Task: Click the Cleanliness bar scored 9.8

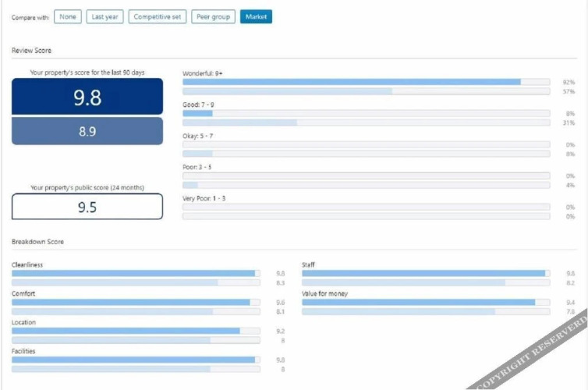Action: [136, 274]
